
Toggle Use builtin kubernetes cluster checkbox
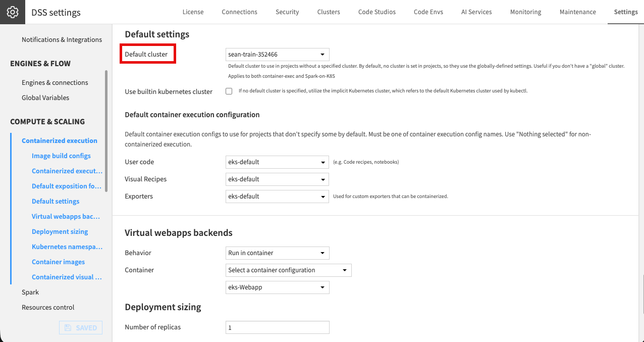pos(229,91)
